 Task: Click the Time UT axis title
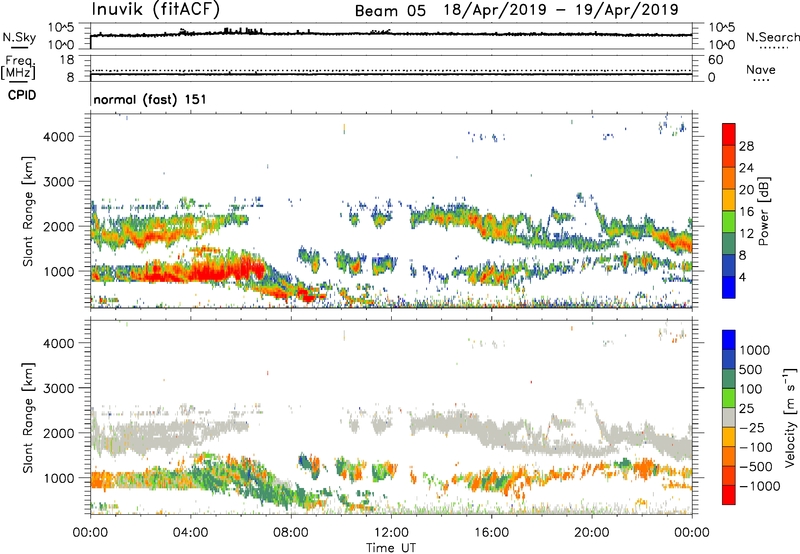391,548
